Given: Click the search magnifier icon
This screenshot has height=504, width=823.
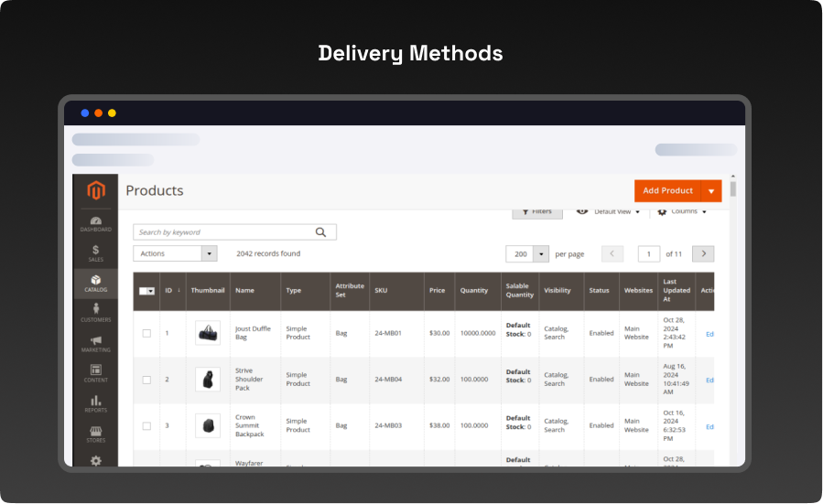Looking at the screenshot, I should (x=321, y=232).
